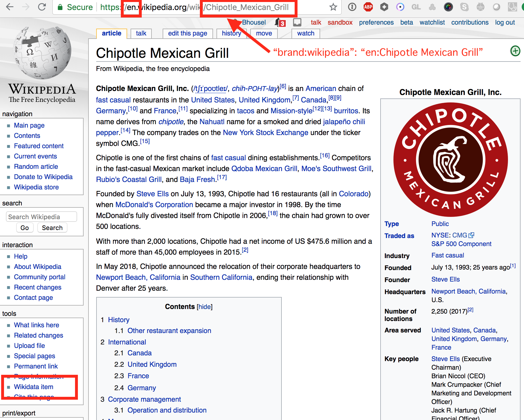524x420 pixels.
Task: Open the Bhousel user page link
Action: 254,22
